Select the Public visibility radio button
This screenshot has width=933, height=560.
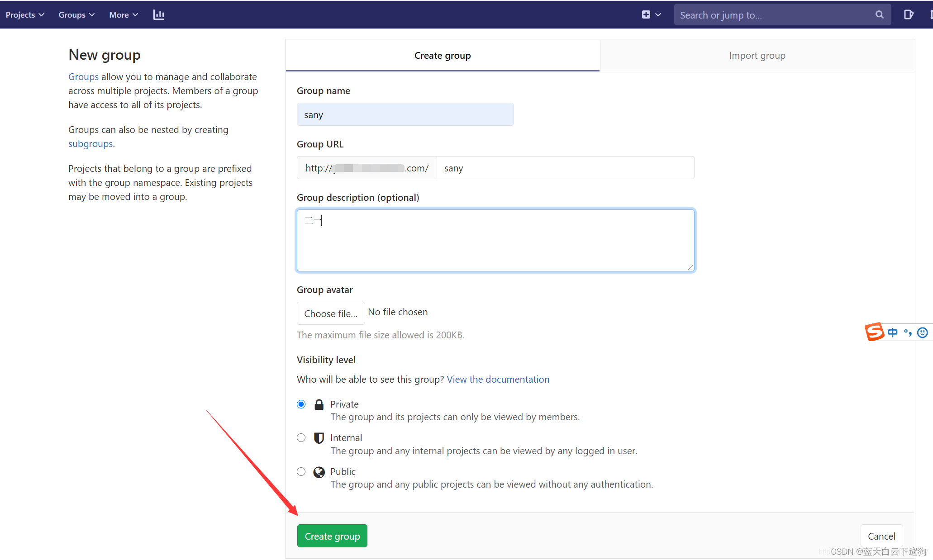pos(301,471)
